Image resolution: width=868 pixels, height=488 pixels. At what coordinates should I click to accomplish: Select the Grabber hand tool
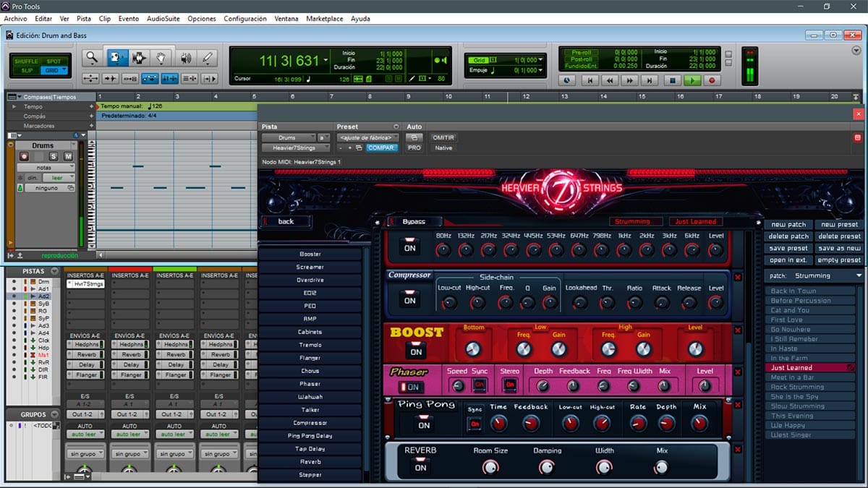pyautogui.click(x=161, y=59)
